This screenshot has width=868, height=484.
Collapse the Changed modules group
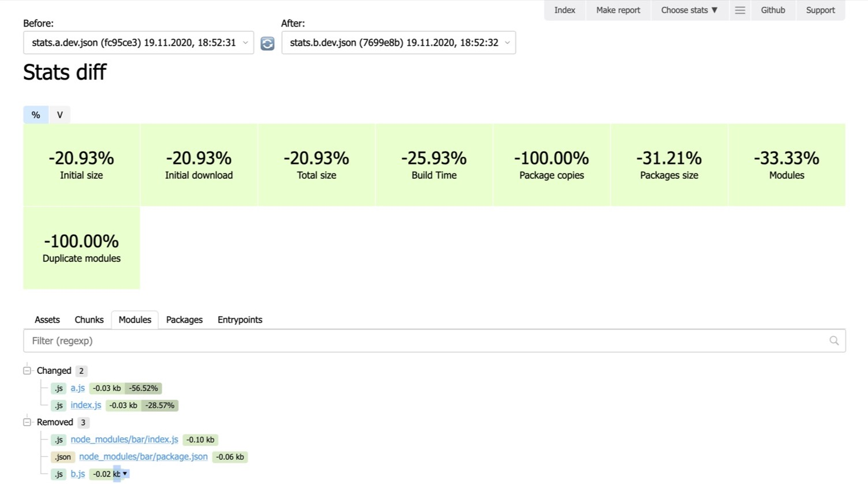point(27,370)
